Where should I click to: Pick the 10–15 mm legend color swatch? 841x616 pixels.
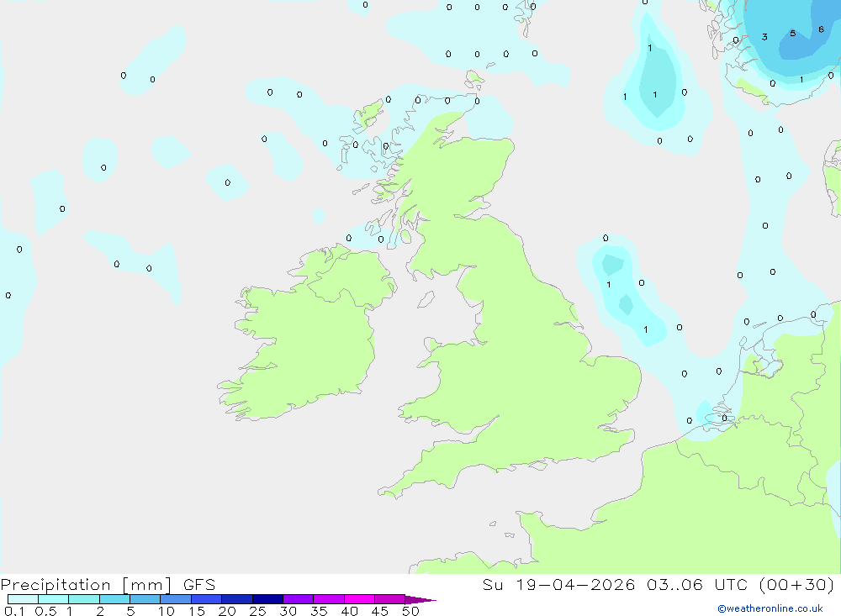click(176, 599)
